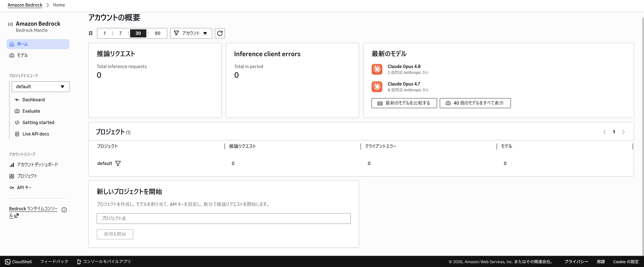Click the API キー key icon
Image resolution: width=644 pixels, height=267 pixels.
12,188
